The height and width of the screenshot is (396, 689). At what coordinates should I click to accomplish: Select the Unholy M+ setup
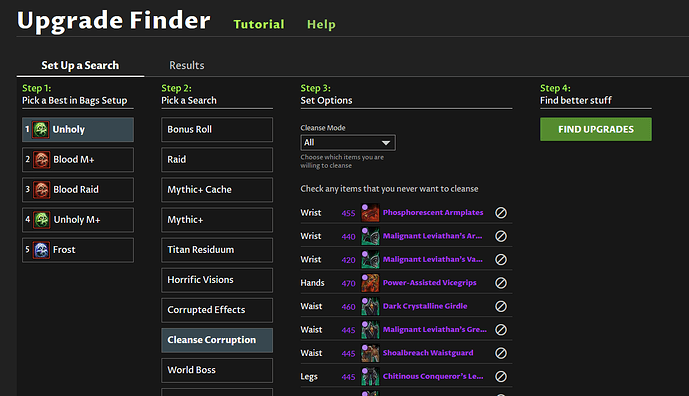tap(78, 220)
